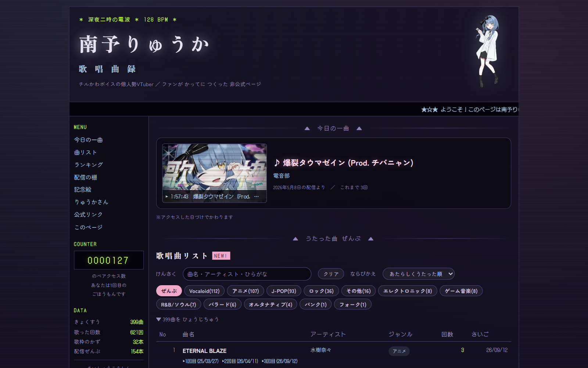This screenshot has height=368, width=588.
Task: Filter by J-POP(93)
Action: pos(284,291)
